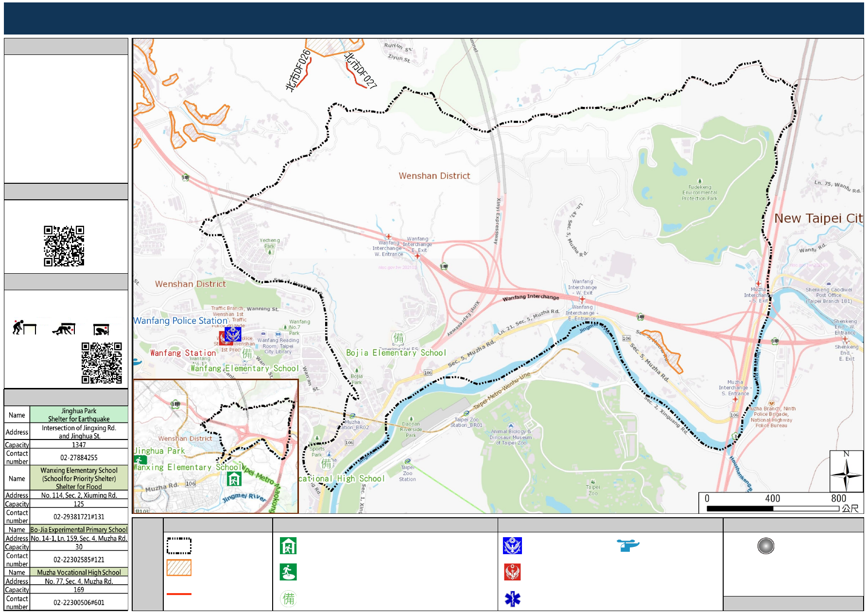Click the blue medical star legend icon
Image resolution: width=868 pixels, height=614 pixels.
point(512,599)
